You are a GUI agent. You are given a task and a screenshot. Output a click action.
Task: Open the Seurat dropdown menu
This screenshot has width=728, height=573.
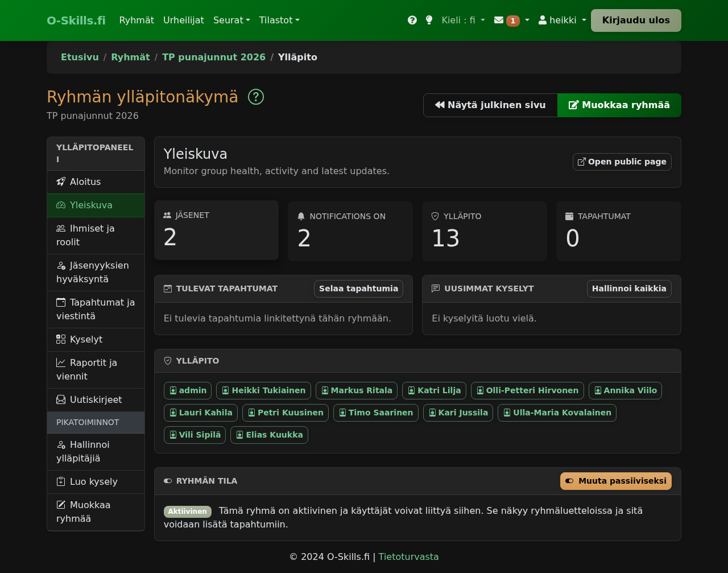tap(231, 20)
